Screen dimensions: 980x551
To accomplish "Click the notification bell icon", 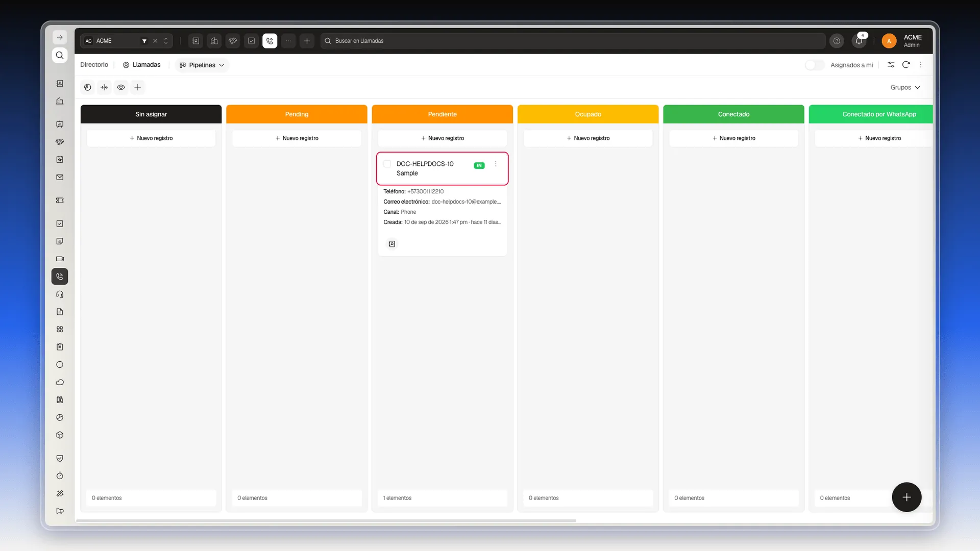I will [x=859, y=41].
